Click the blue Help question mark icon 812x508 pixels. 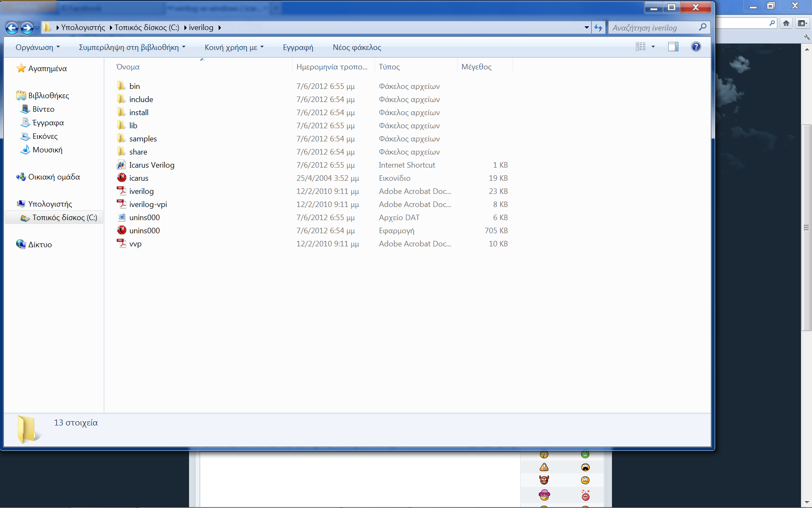[696, 47]
